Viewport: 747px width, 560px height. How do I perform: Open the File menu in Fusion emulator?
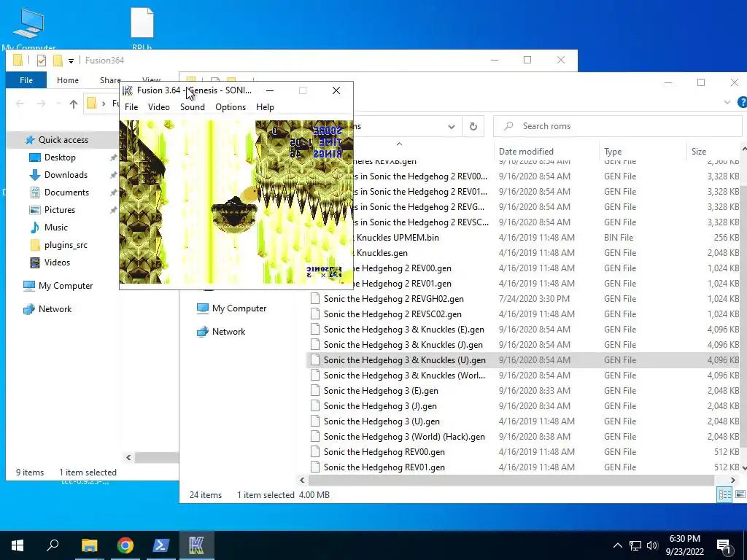(131, 107)
